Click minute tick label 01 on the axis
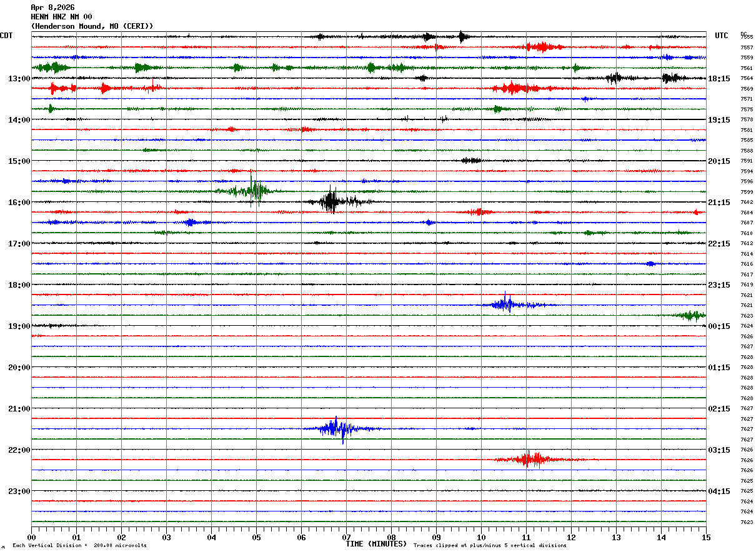Viewport: 756px width, 554px height. click(x=76, y=537)
